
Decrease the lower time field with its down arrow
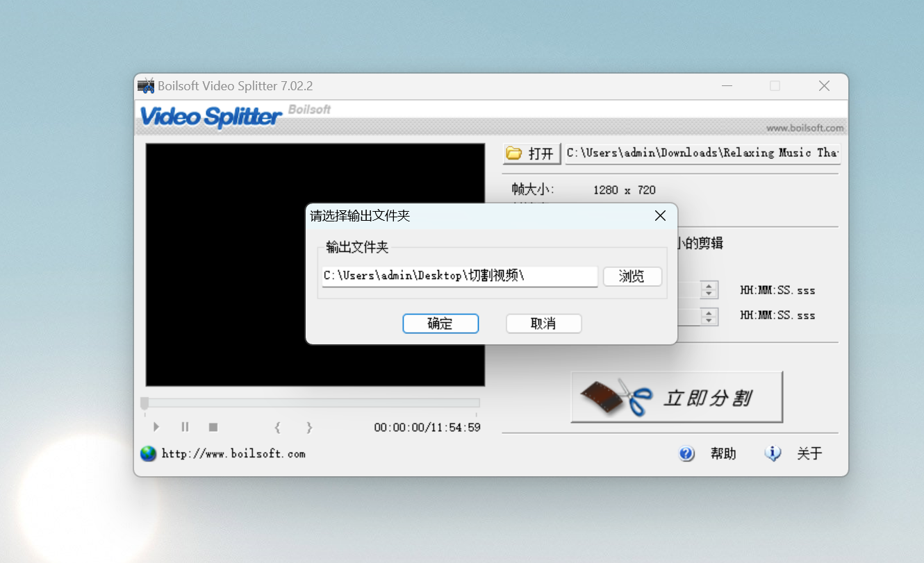tap(709, 320)
